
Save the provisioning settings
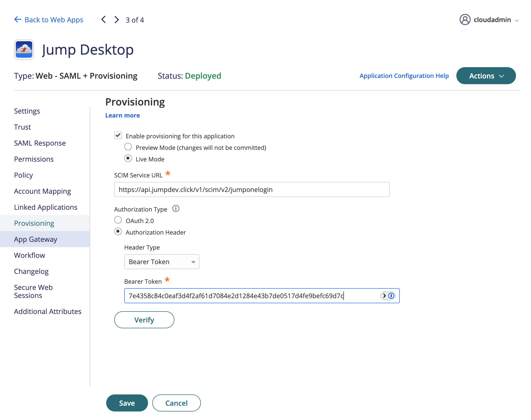click(127, 403)
